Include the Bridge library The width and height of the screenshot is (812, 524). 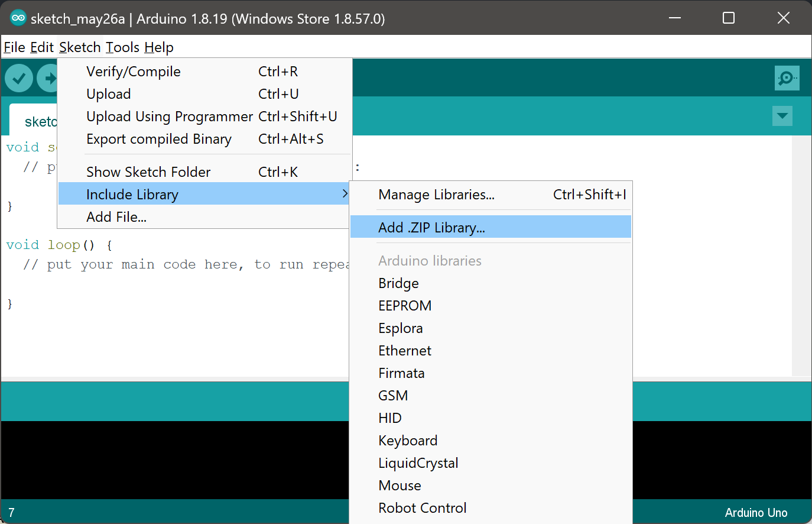click(491, 283)
